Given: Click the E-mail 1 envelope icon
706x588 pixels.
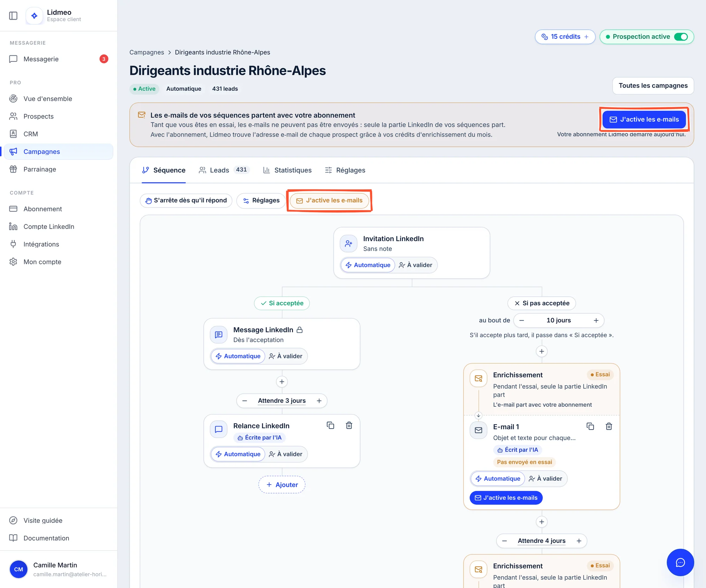Looking at the screenshot, I should pyautogui.click(x=478, y=430).
